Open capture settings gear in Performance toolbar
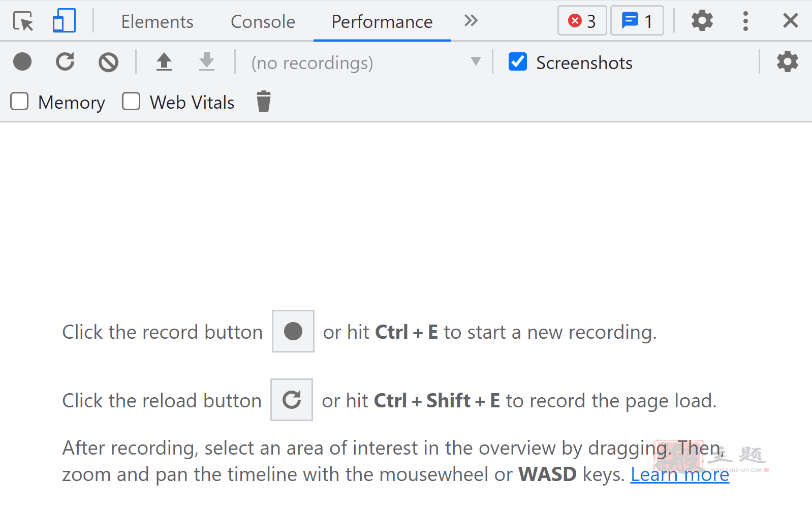812x512 pixels. (787, 62)
